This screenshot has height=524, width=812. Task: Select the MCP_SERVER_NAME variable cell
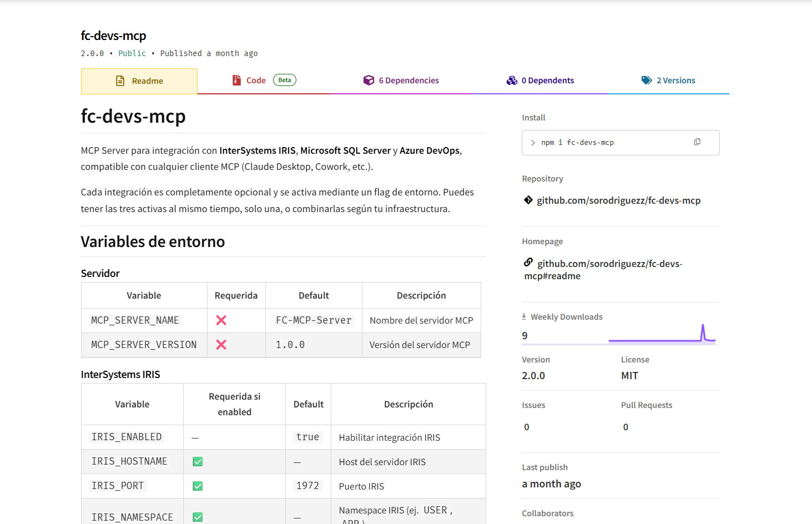(144, 320)
